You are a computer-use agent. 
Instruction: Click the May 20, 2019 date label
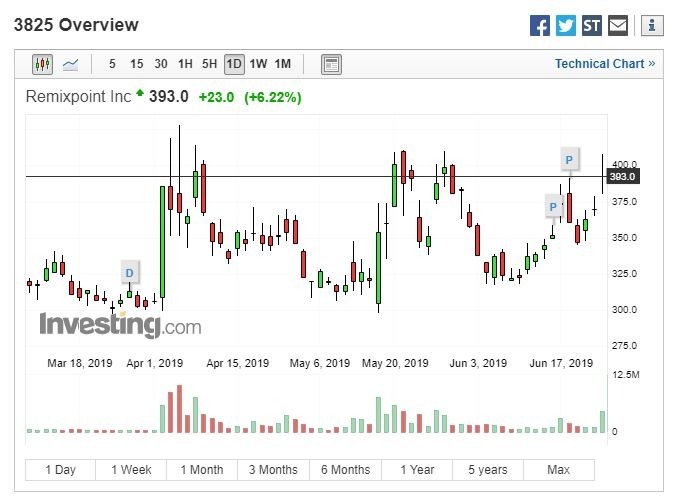point(395,363)
